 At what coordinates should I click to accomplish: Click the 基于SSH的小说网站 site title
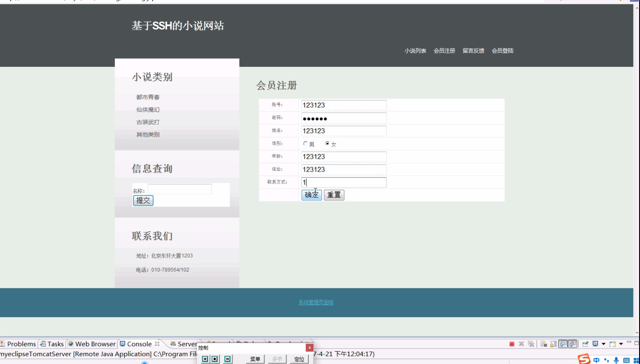[x=178, y=26]
